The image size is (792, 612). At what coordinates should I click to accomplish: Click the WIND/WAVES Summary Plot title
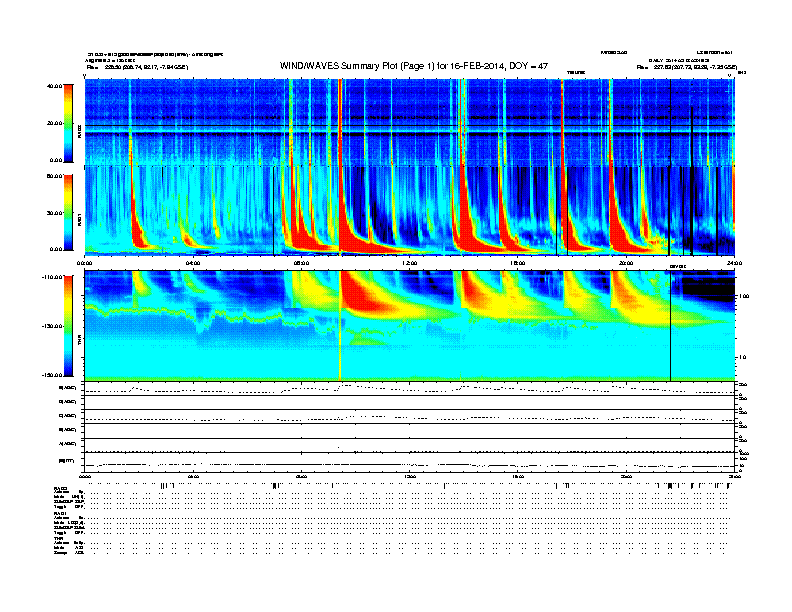pos(413,66)
